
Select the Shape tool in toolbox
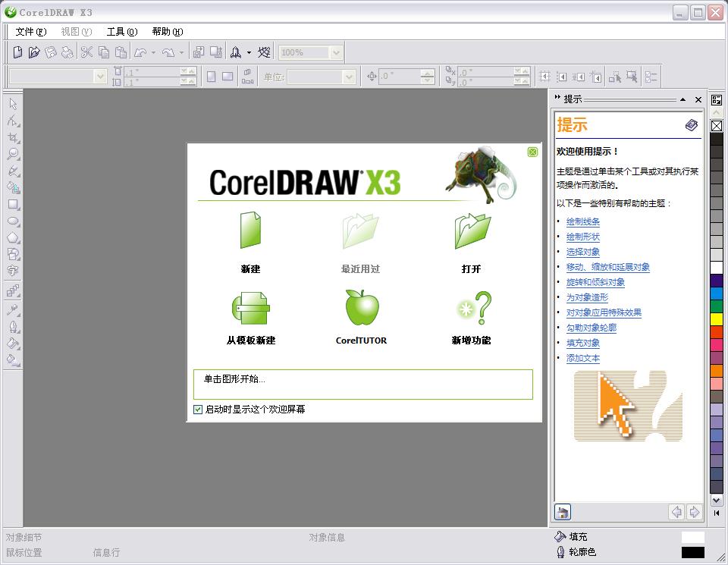(13, 121)
